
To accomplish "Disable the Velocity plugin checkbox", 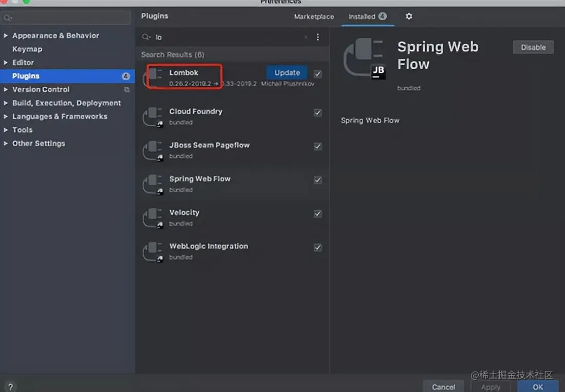I will tap(317, 214).
